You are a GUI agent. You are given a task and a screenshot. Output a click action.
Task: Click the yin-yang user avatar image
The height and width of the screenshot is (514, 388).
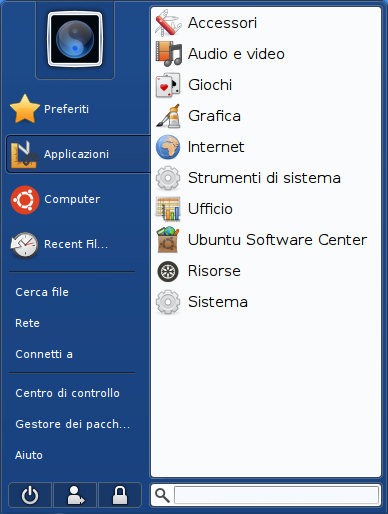(75, 39)
